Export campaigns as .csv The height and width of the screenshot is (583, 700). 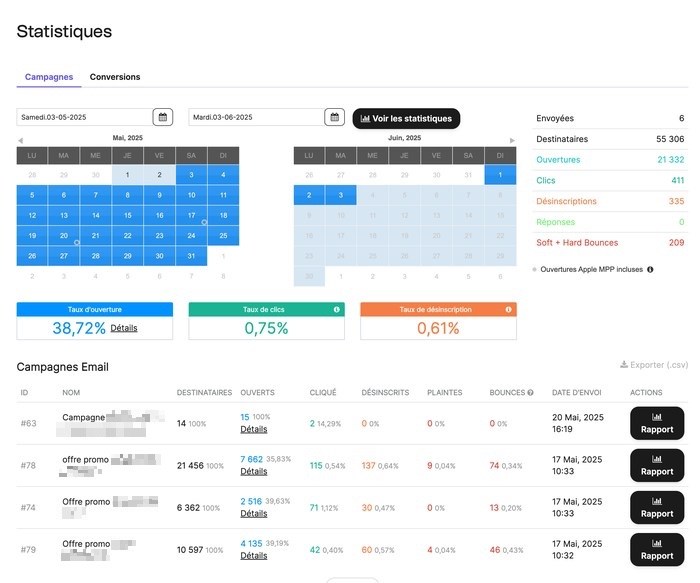(x=654, y=365)
